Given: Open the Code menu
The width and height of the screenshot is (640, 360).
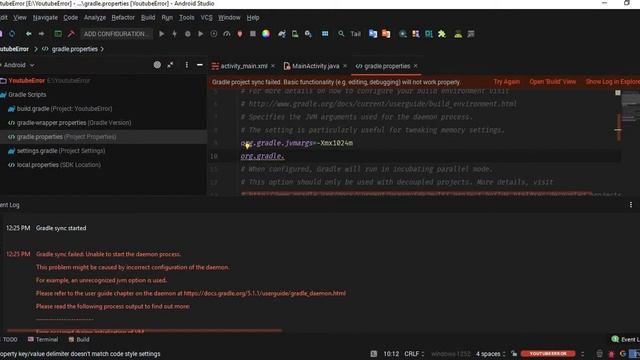Looking at the screenshot, I should pyautogui.click(x=71, y=18).
